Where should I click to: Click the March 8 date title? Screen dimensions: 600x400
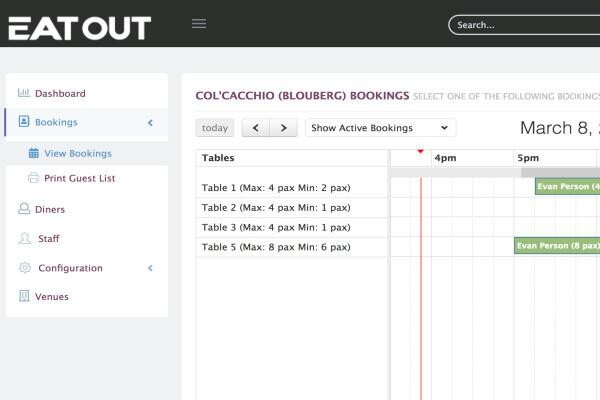pos(559,128)
